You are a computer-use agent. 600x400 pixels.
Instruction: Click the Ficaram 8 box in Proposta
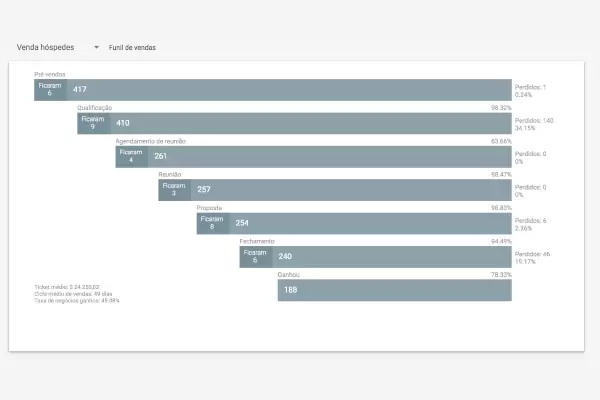212,223
